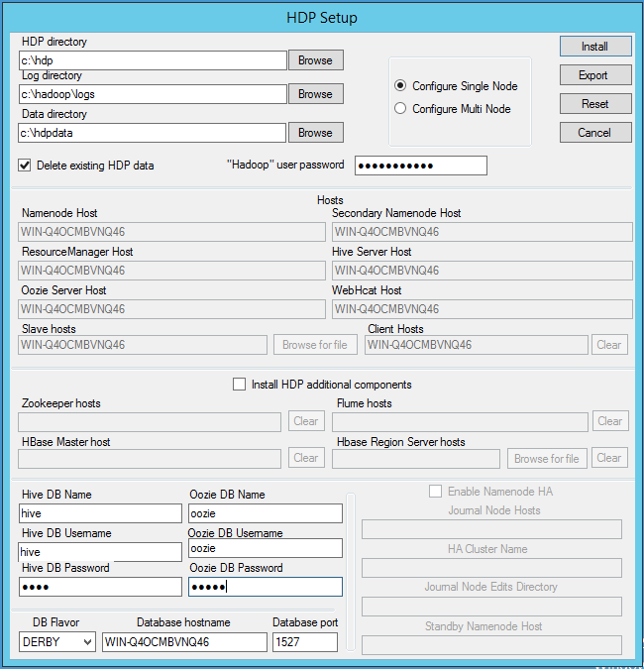Click Clear beside HBase Master host
The width and height of the screenshot is (644, 669).
click(306, 458)
